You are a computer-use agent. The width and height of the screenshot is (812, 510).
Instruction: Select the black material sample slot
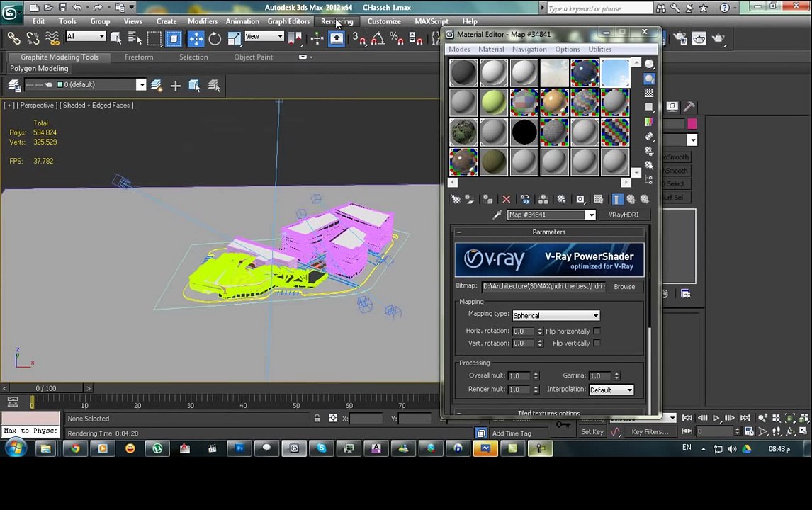(524, 132)
